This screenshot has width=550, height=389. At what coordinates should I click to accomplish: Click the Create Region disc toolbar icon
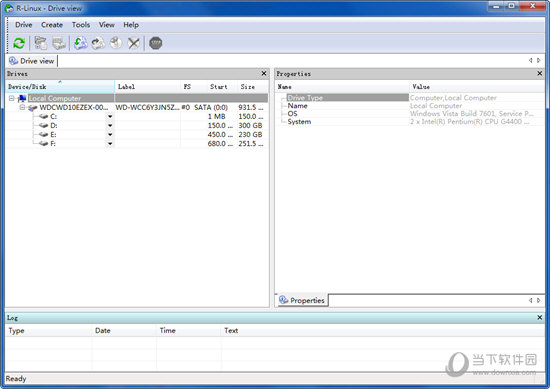coord(116,43)
